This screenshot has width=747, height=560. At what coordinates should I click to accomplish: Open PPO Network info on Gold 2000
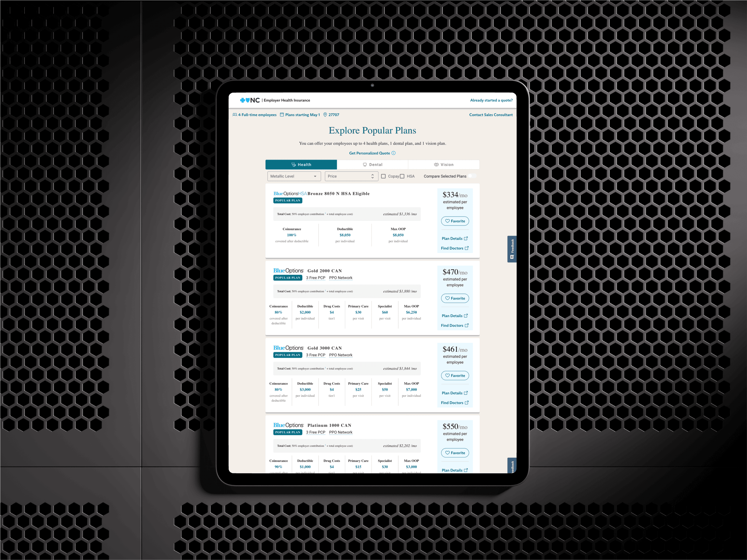pos(341,278)
